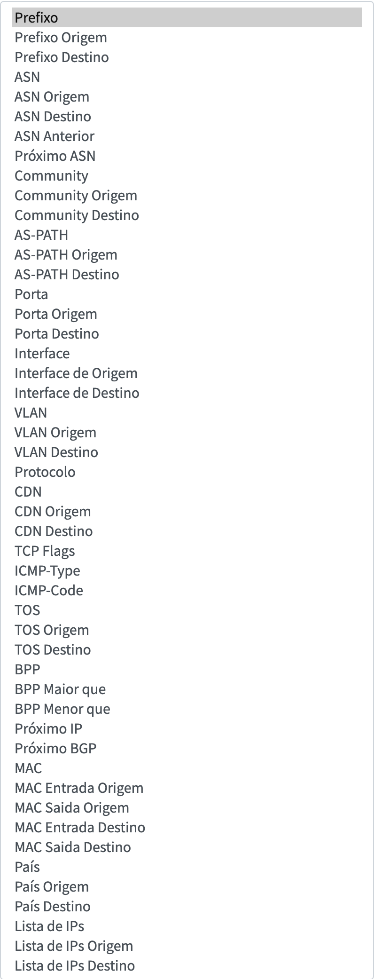Image resolution: width=374 pixels, height=980 pixels.
Task: Choose the Protocolo option
Action: tap(187, 472)
